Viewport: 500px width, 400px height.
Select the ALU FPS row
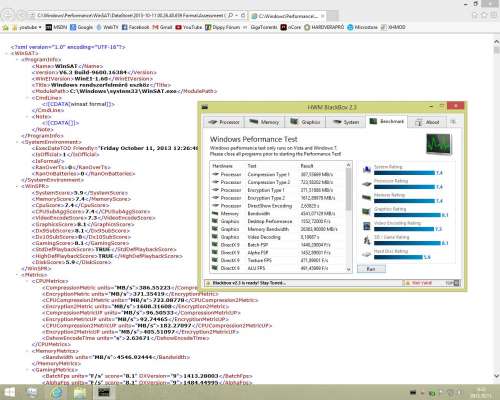coord(278,268)
